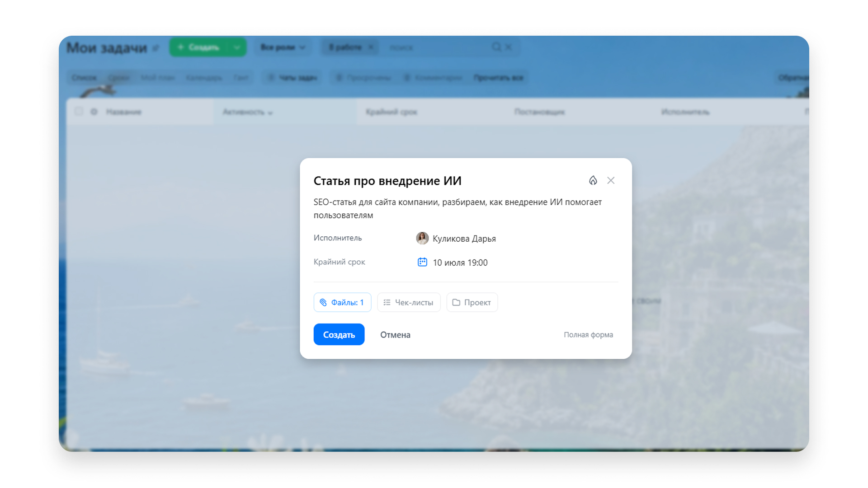Assign a project with Проект button
The width and height of the screenshot is (868, 488).
(x=472, y=302)
